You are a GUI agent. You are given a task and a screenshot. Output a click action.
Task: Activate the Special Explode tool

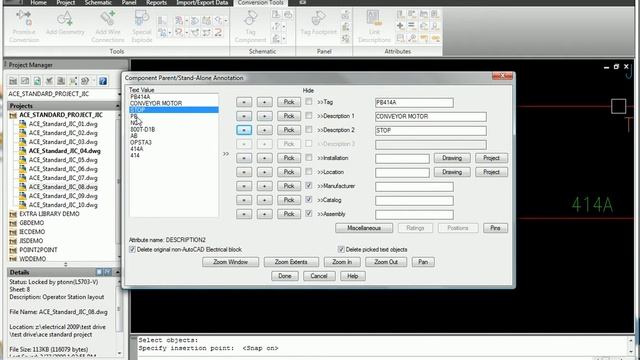pos(142,26)
